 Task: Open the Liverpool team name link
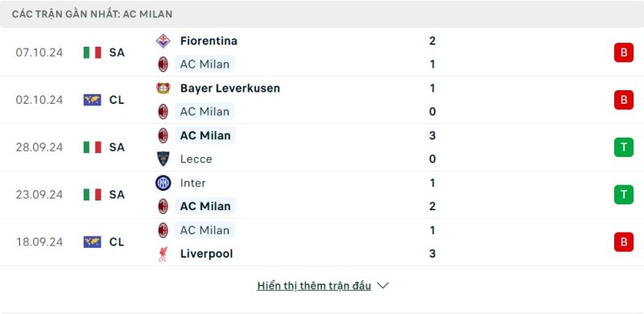click(x=207, y=254)
